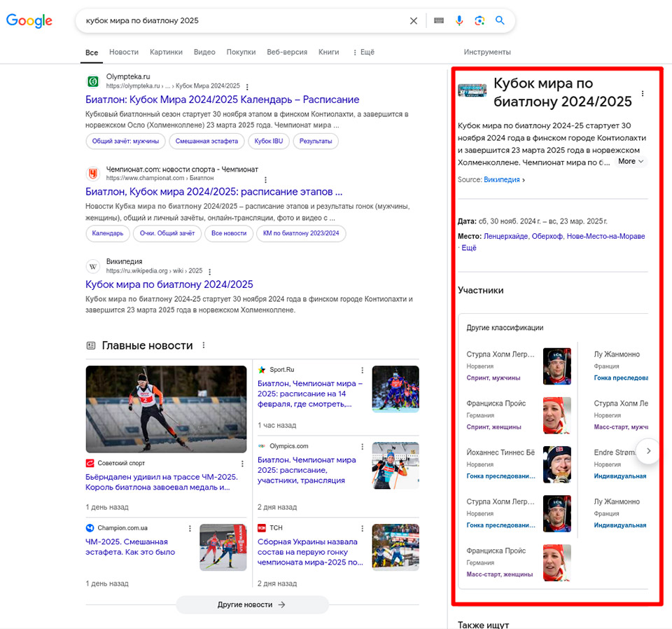Select Лу Жанмонно Гонка преследования entry
Image resolution: width=672 pixels, height=629 pixels.
click(621, 366)
